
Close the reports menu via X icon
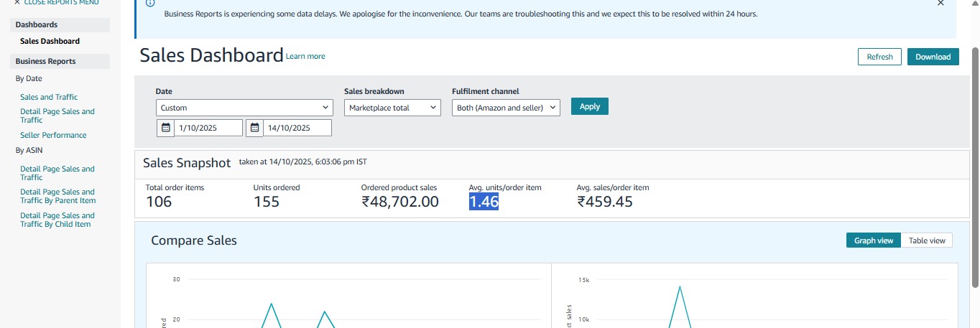17,3
